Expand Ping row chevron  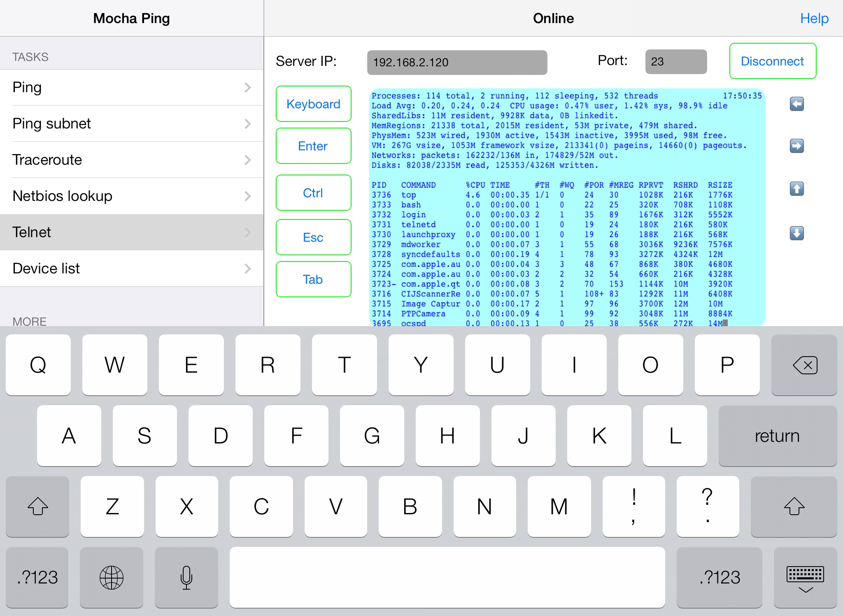point(247,87)
